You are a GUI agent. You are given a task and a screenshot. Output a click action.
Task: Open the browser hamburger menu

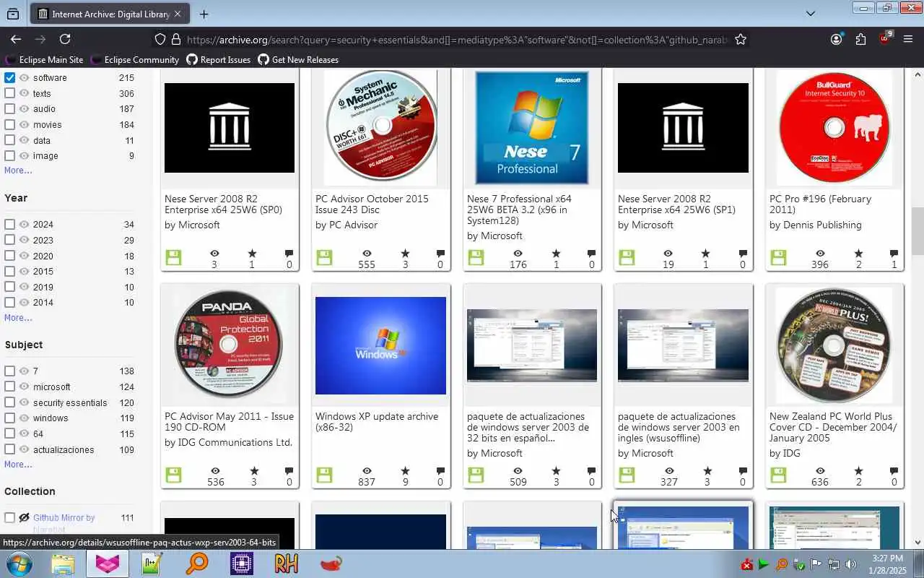tap(908, 39)
